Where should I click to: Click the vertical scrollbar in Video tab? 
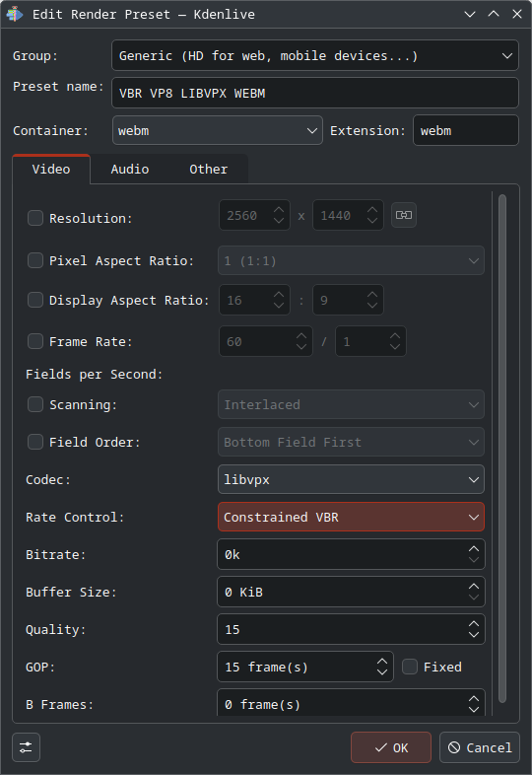coord(502,448)
